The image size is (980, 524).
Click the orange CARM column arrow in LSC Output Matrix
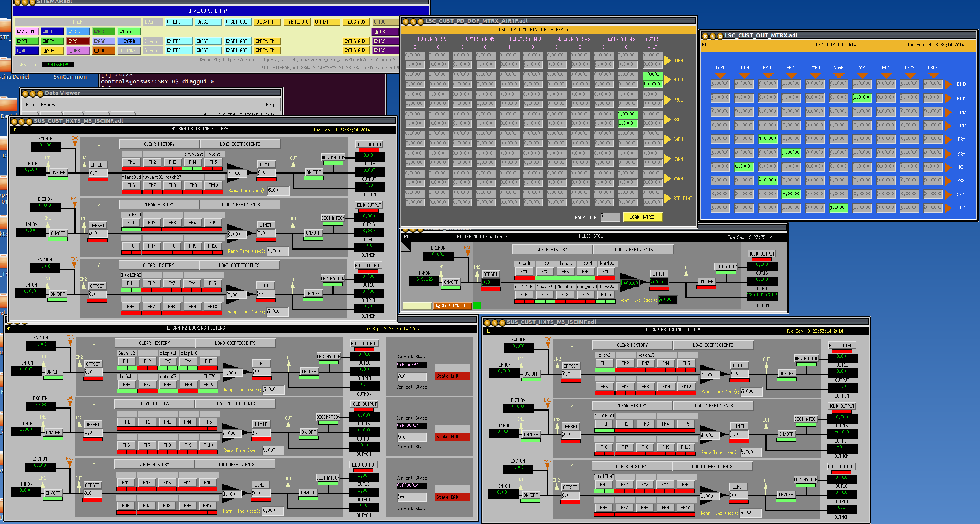coord(815,76)
